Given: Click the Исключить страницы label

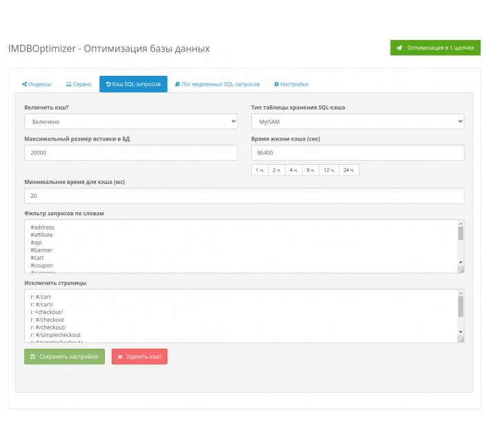Looking at the screenshot, I should coord(55,283).
